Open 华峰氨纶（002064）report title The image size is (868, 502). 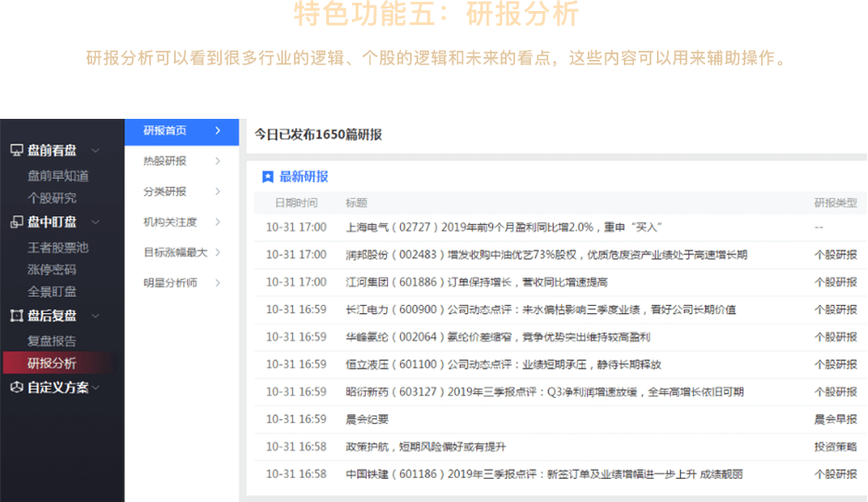[498, 337]
